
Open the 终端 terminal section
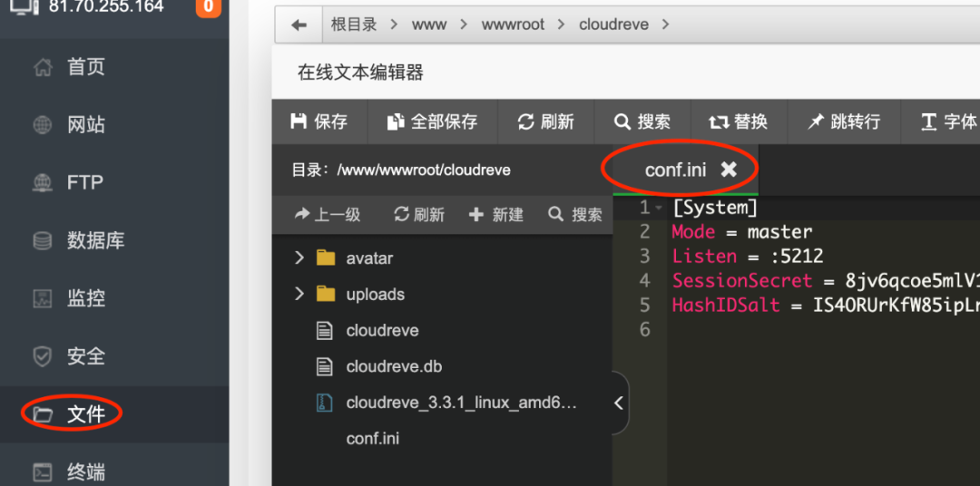point(85,472)
